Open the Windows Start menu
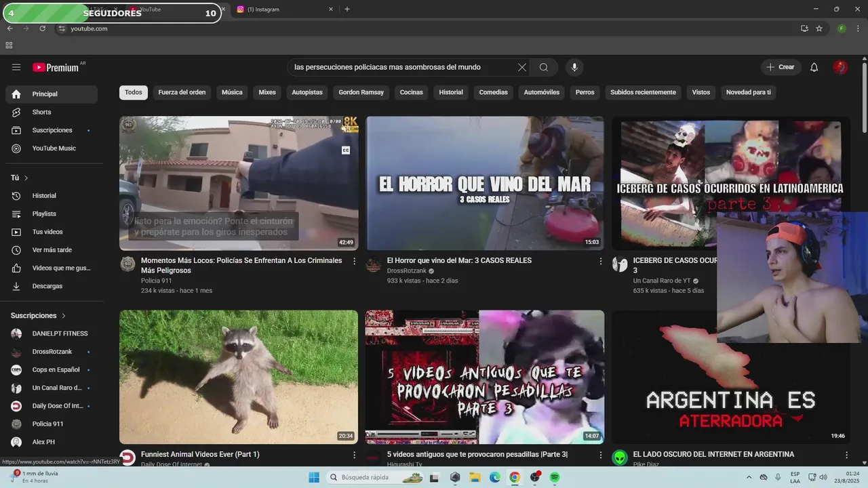 coord(314,477)
